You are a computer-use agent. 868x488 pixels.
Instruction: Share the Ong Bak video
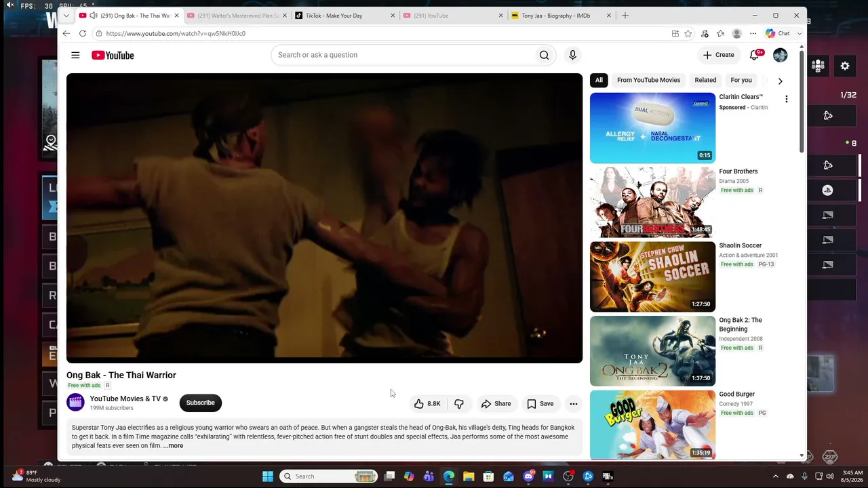point(496,404)
